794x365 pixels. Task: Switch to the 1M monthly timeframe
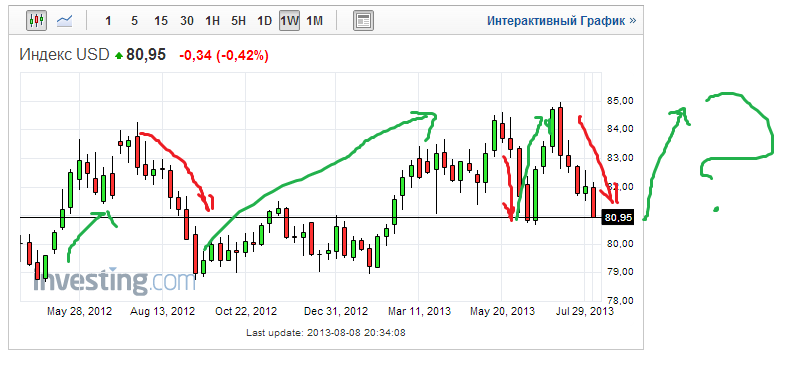[x=314, y=21]
